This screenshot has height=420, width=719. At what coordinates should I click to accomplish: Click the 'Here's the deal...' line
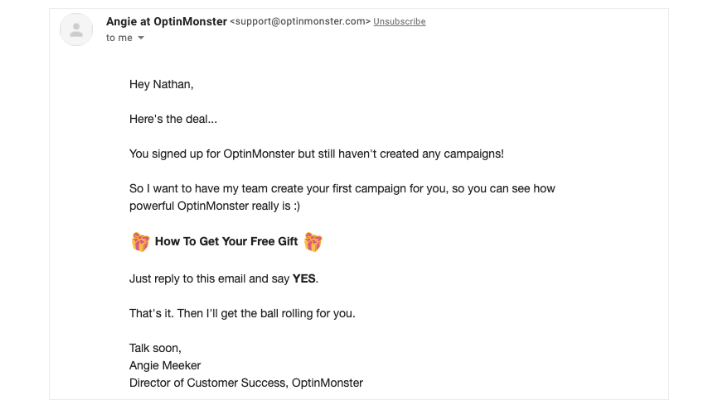point(173,119)
